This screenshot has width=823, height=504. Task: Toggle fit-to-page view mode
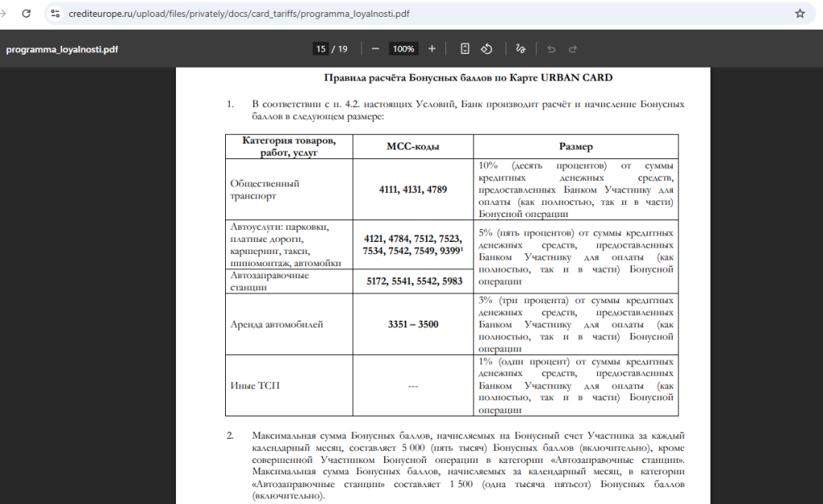[x=465, y=48]
